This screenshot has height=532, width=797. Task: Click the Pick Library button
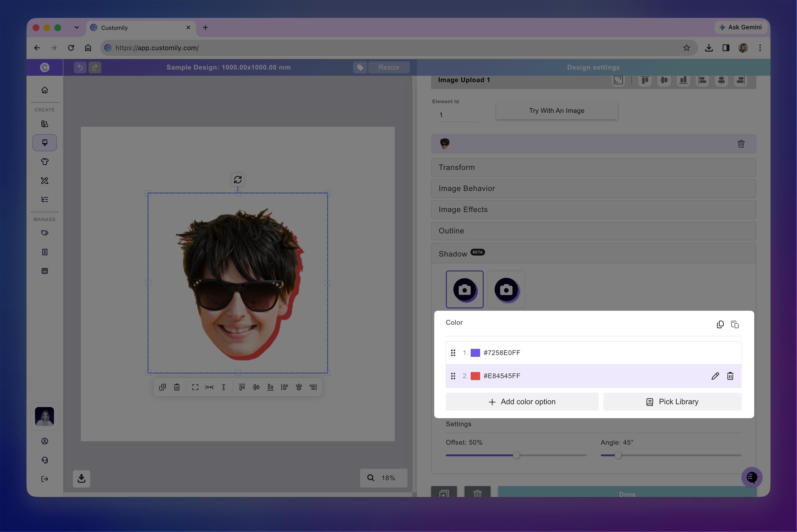(x=672, y=402)
